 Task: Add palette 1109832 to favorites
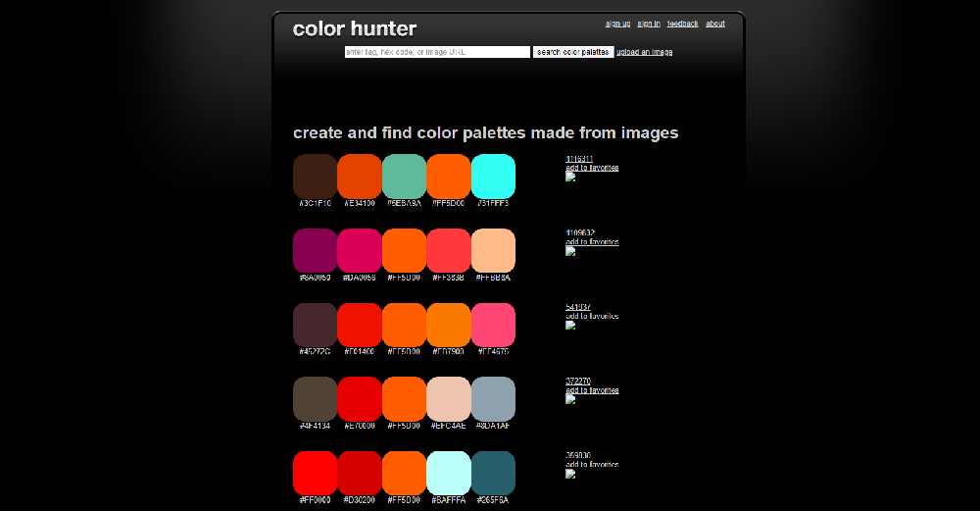[592, 242]
